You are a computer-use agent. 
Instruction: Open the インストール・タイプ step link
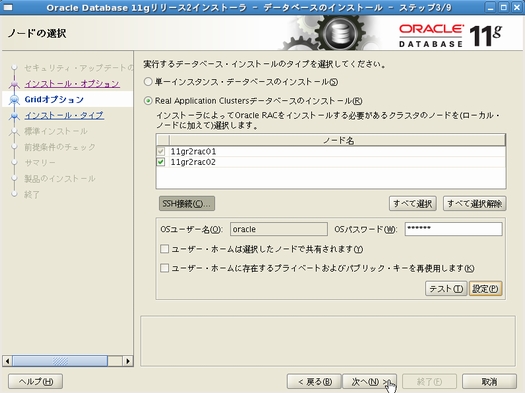(x=64, y=115)
